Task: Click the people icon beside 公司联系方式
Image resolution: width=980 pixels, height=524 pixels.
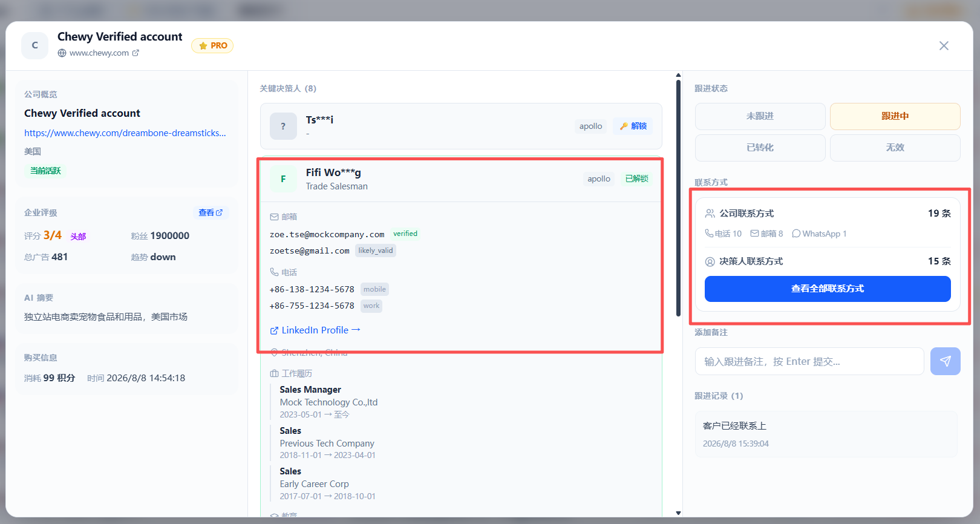Action: coord(710,214)
